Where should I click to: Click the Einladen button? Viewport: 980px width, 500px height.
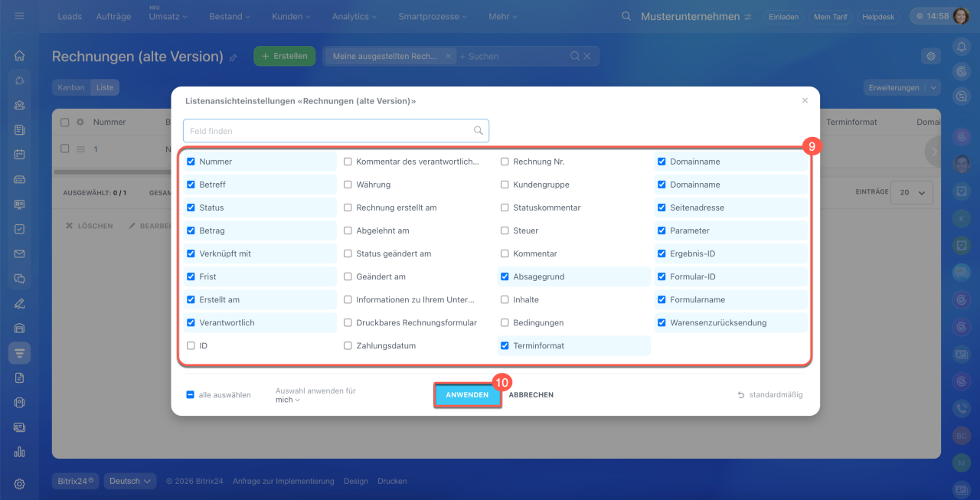pos(784,16)
